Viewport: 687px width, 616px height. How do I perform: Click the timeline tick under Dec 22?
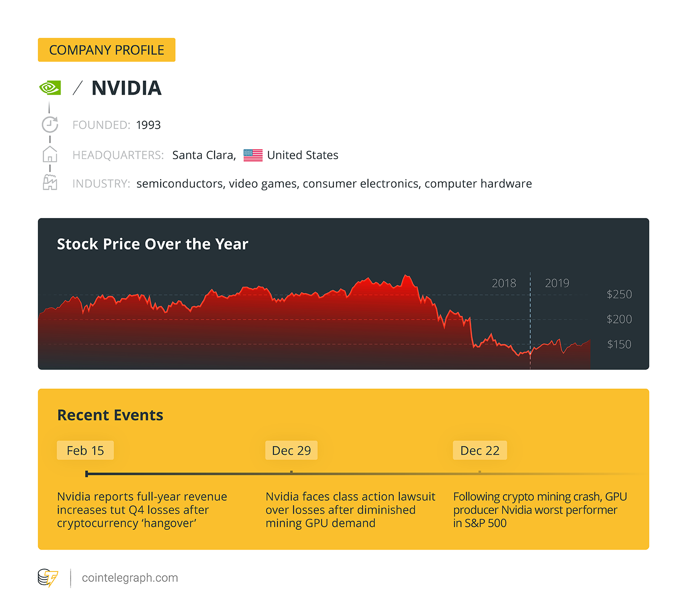coord(480,472)
